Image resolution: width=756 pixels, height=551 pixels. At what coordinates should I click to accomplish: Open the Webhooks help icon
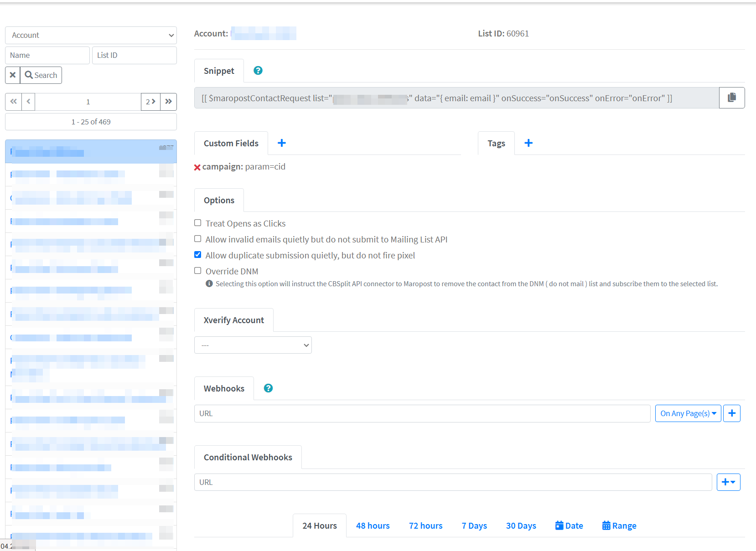point(268,388)
